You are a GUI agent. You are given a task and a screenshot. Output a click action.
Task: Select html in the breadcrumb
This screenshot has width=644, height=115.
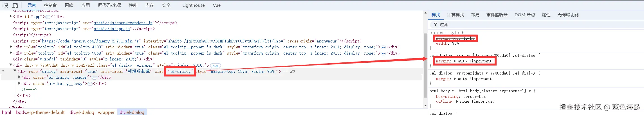pos(6,112)
